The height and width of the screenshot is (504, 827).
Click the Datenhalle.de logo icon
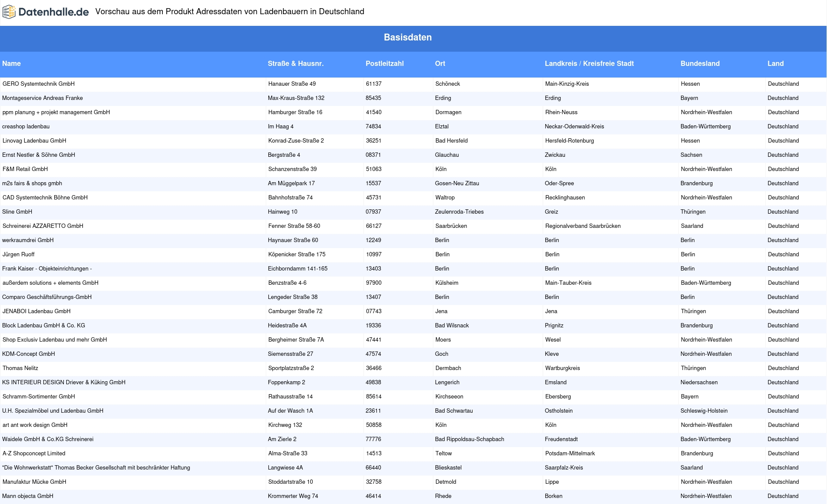[x=9, y=12]
